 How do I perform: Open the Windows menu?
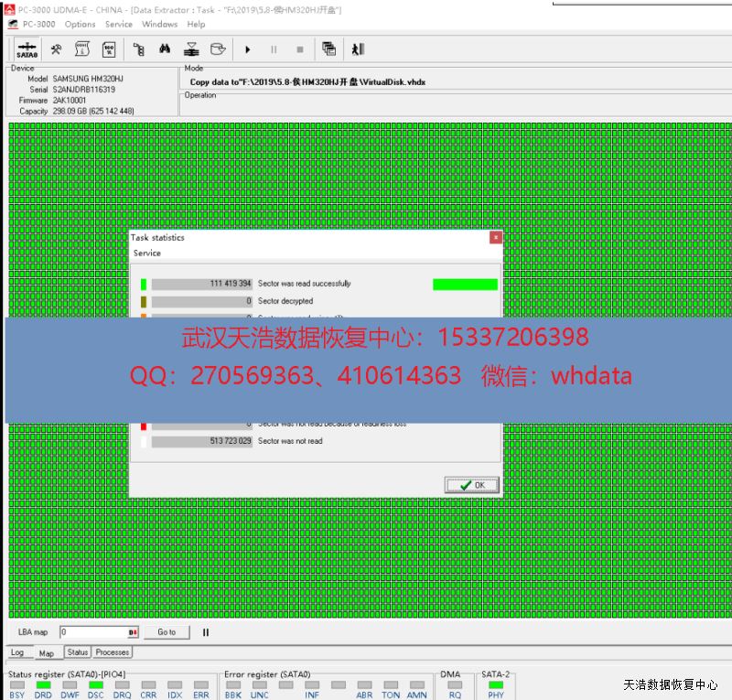(x=159, y=25)
